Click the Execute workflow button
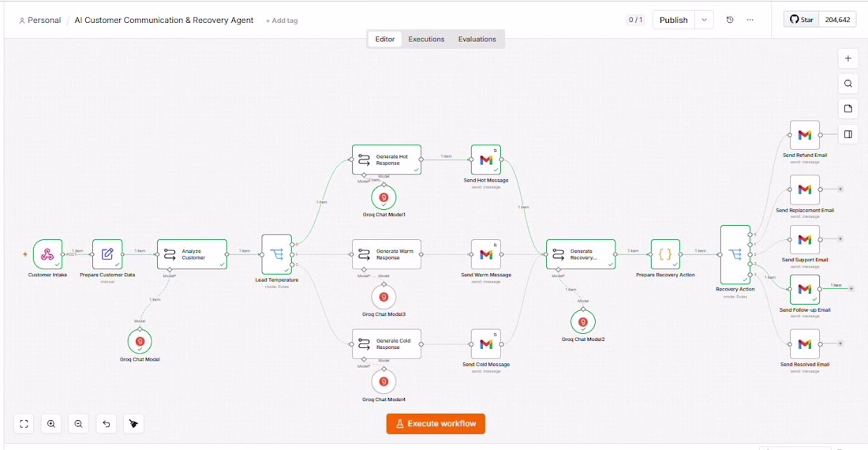Image resolution: width=868 pixels, height=450 pixels. [436, 423]
